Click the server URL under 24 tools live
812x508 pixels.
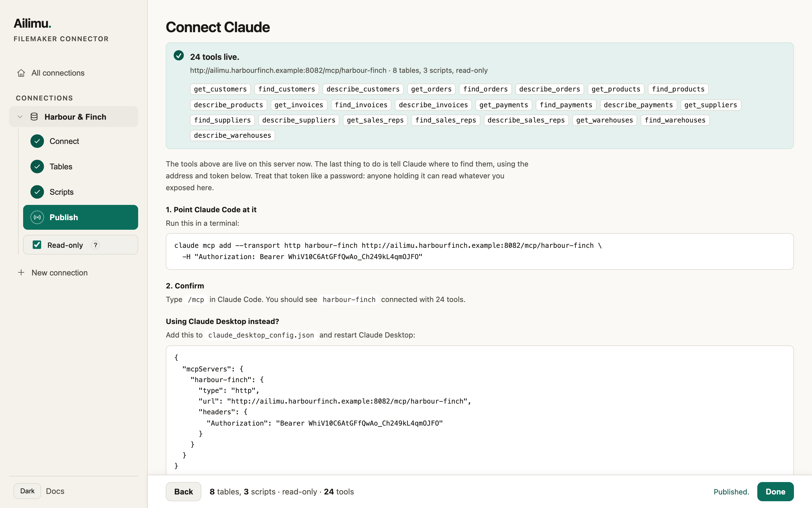click(288, 70)
